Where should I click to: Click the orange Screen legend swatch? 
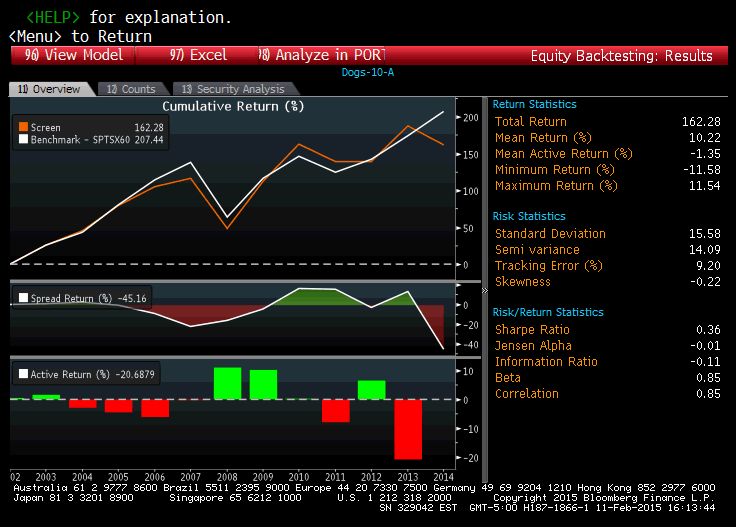23,127
